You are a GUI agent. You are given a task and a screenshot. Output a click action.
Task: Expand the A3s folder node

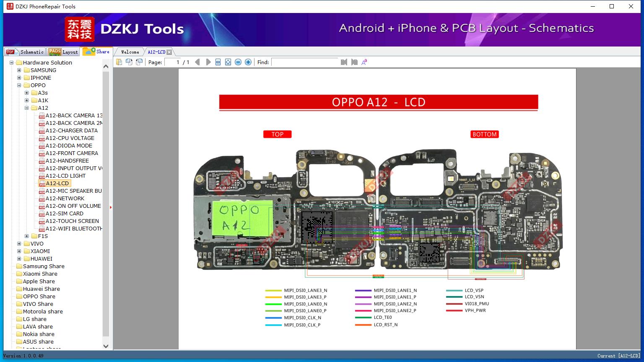click(x=27, y=93)
